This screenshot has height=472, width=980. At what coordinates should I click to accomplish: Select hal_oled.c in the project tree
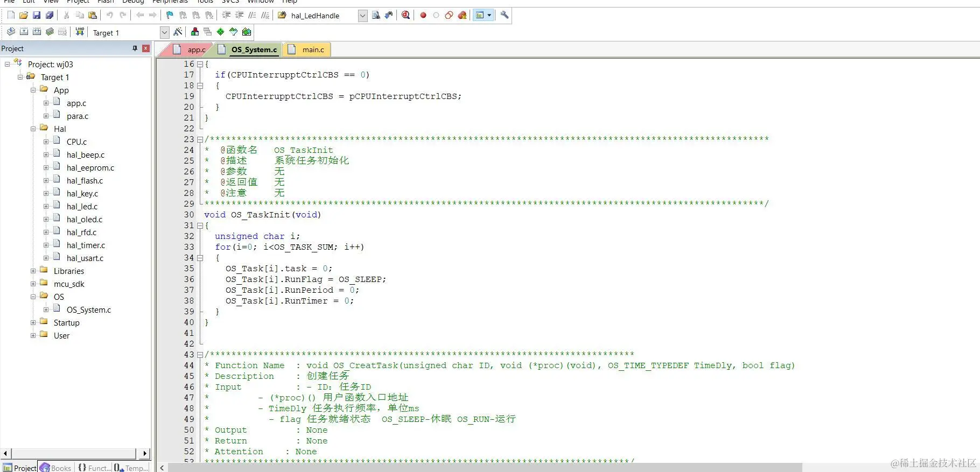pyautogui.click(x=85, y=220)
